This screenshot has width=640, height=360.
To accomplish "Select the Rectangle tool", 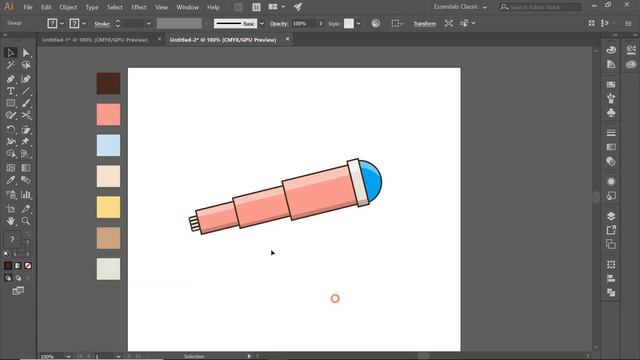I will (11, 103).
